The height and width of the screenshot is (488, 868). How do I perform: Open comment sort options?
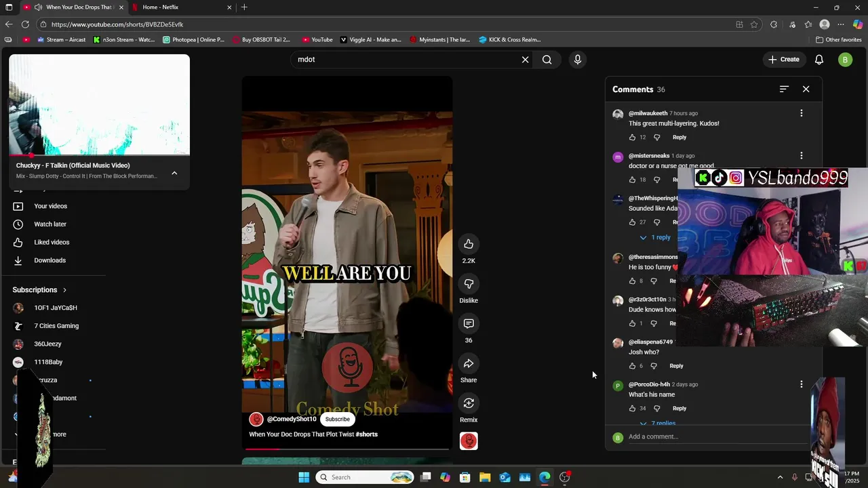pyautogui.click(x=784, y=89)
